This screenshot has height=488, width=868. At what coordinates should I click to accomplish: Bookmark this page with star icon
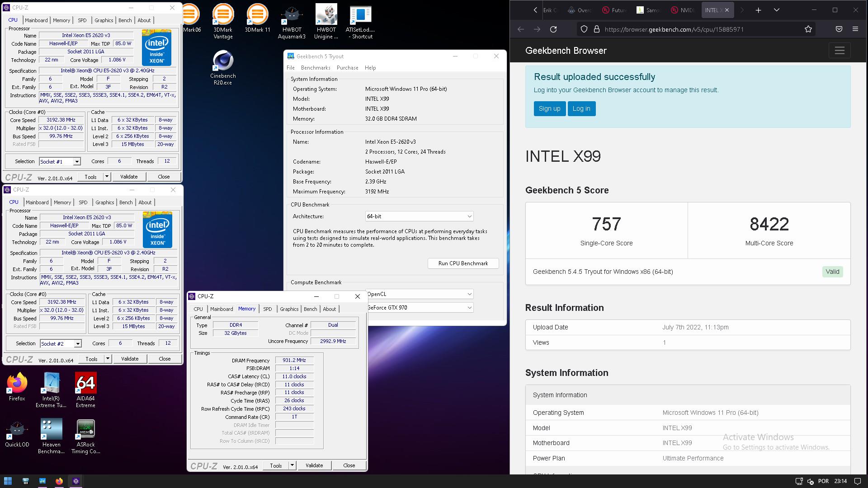808,29
